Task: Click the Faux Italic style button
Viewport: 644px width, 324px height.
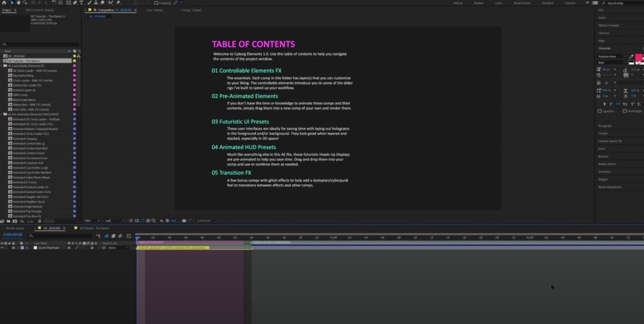Action: point(611,104)
